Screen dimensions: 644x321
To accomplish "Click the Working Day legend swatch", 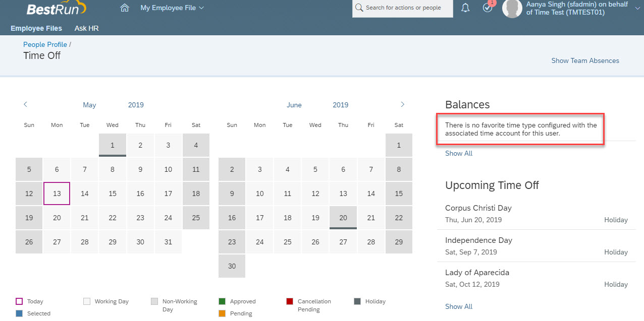I will click(x=87, y=301).
